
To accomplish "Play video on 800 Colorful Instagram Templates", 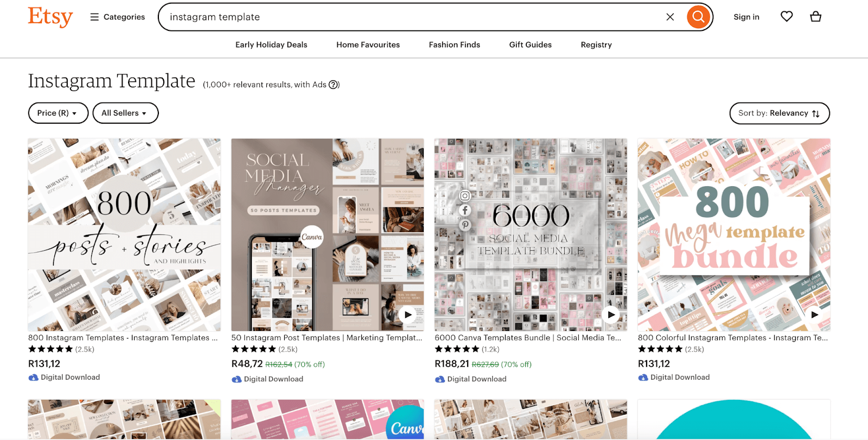I will pos(814,315).
